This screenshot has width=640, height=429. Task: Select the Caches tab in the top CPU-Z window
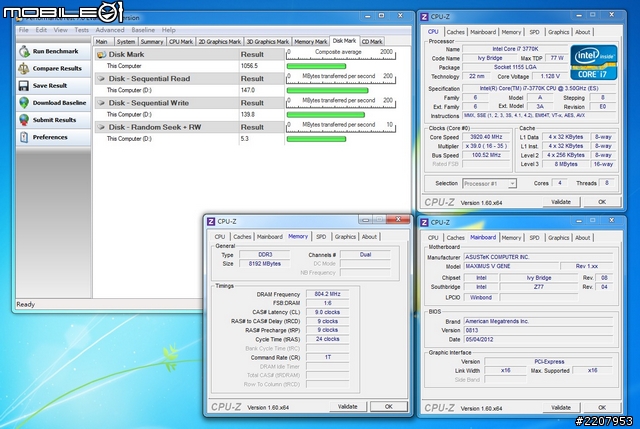455,32
